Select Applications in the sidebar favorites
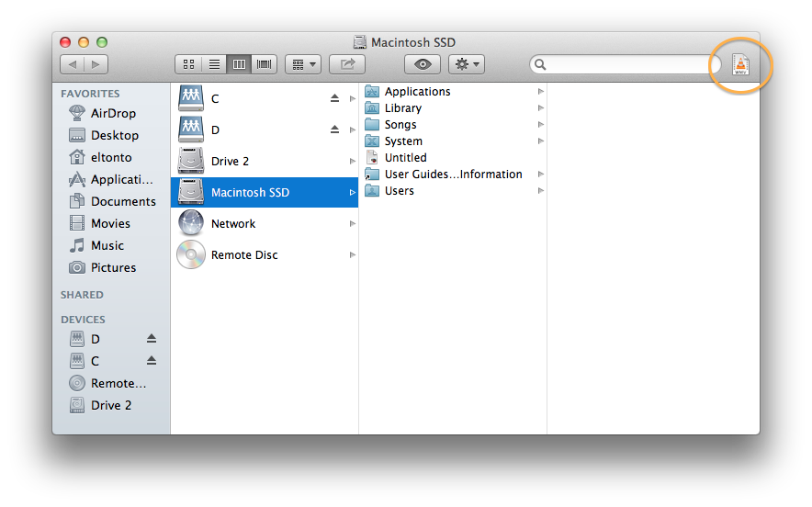Image resolution: width=812 pixels, height=507 pixels. [111, 179]
